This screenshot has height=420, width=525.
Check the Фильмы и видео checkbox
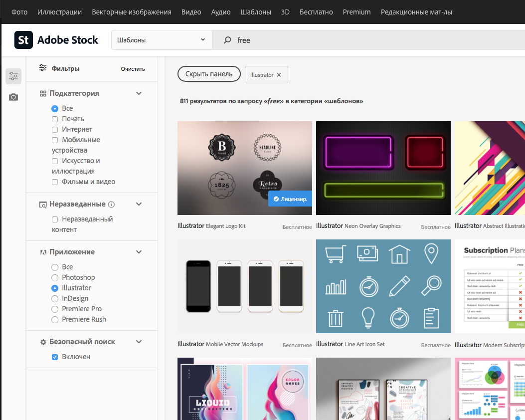click(55, 182)
